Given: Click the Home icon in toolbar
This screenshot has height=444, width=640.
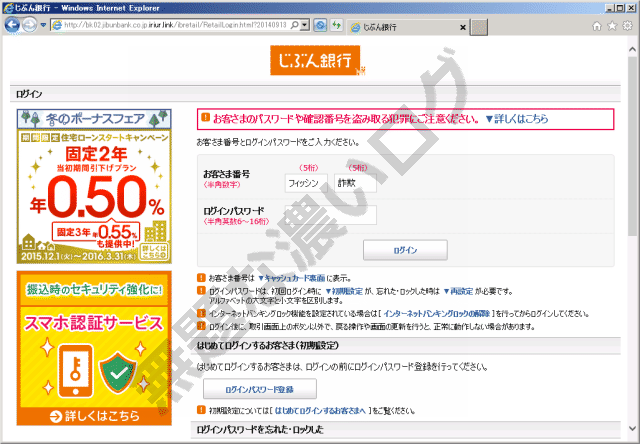Looking at the screenshot, I should point(597,26).
